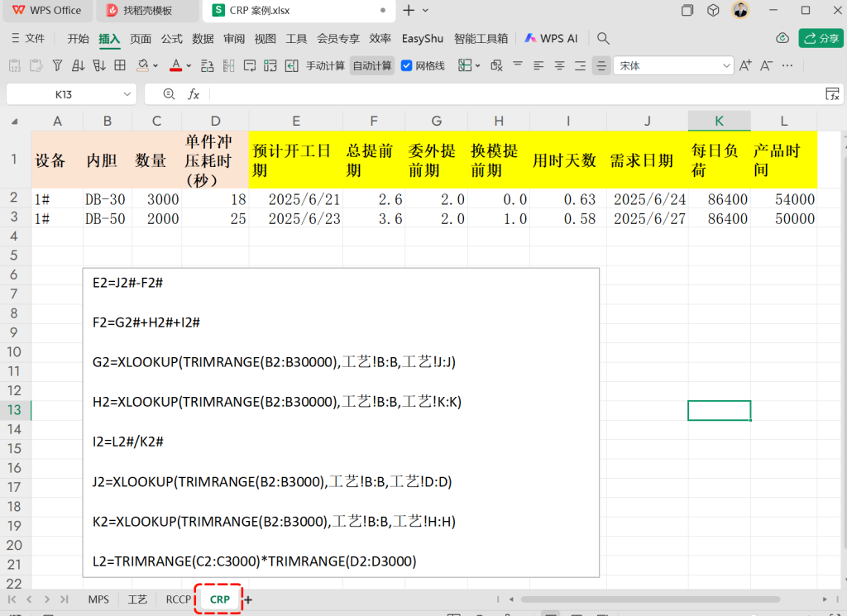Sort ascending with the A-Z icon
The width and height of the screenshot is (847, 616).
(x=79, y=66)
